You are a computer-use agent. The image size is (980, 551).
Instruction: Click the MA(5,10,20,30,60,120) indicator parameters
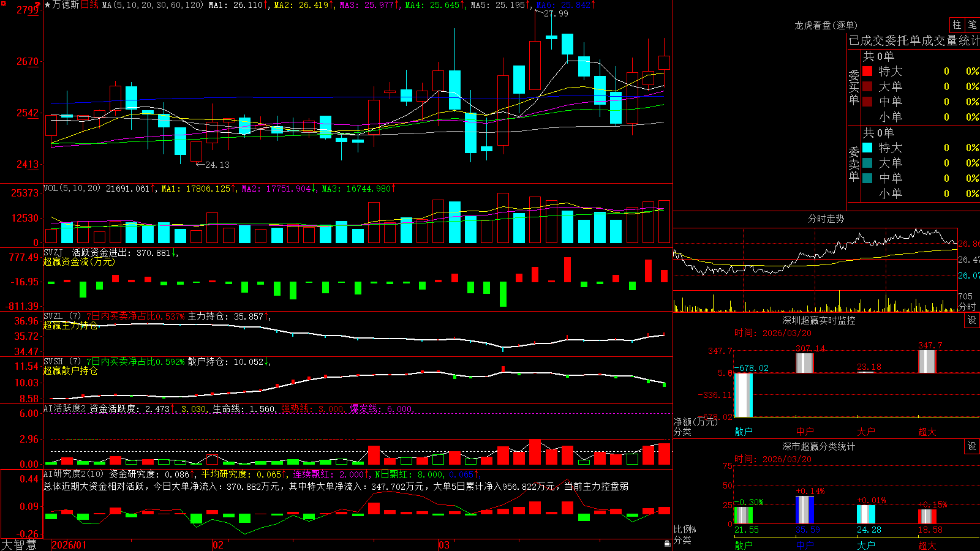point(153,5)
